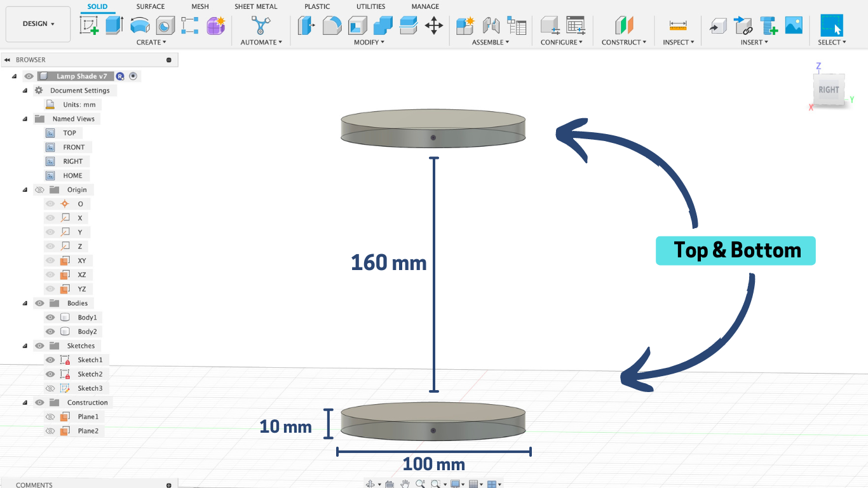Switch to the SURFACE tab
This screenshot has height=488, width=868.
click(150, 6)
